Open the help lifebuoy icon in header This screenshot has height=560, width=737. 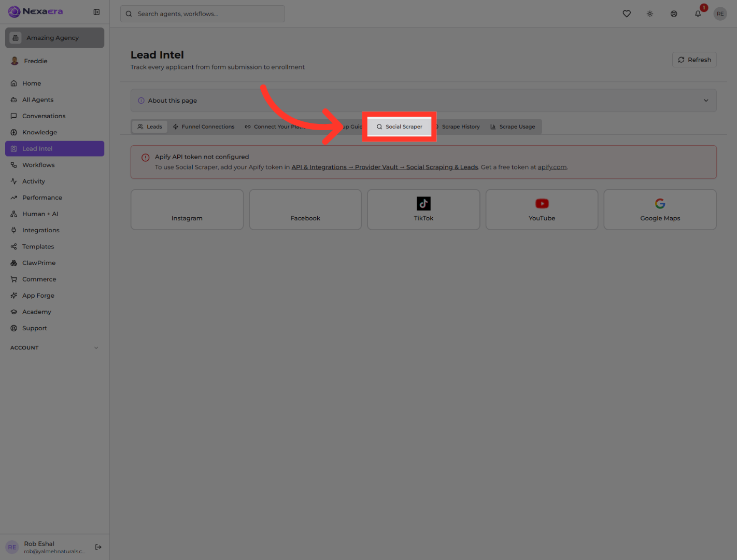pyautogui.click(x=674, y=14)
